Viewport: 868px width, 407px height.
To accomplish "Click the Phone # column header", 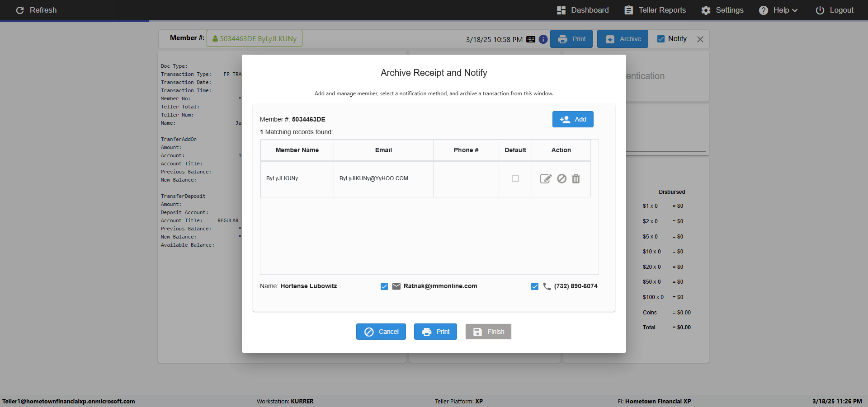I will pyautogui.click(x=466, y=150).
